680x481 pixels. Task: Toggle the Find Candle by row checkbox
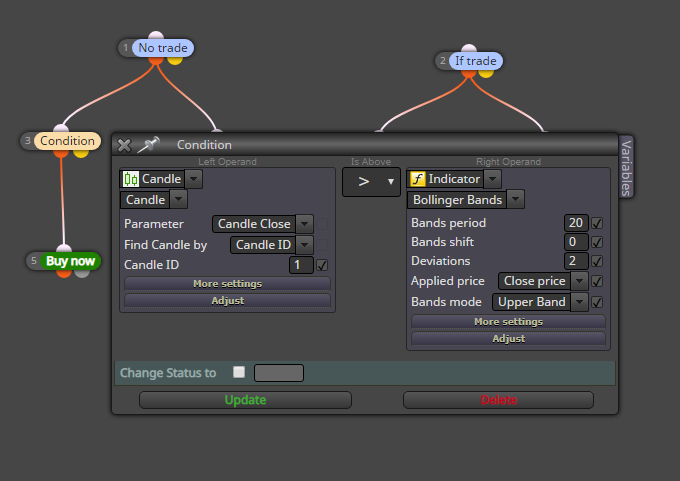coord(322,245)
